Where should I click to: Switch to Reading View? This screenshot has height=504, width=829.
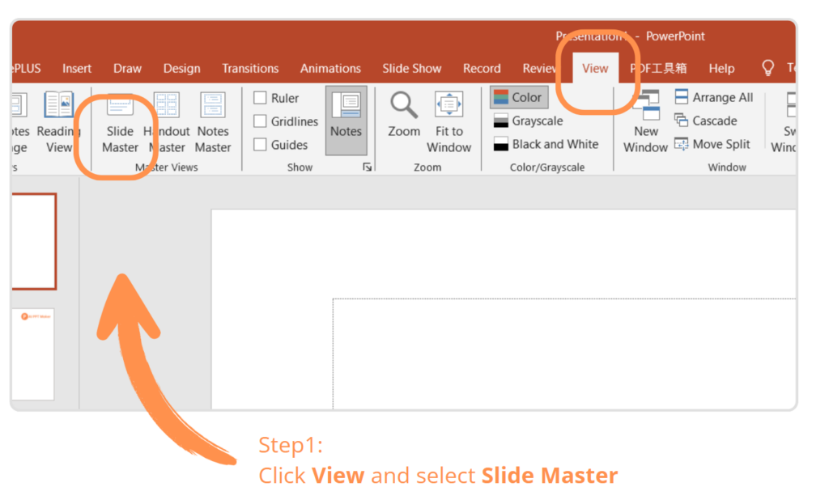click(x=58, y=122)
